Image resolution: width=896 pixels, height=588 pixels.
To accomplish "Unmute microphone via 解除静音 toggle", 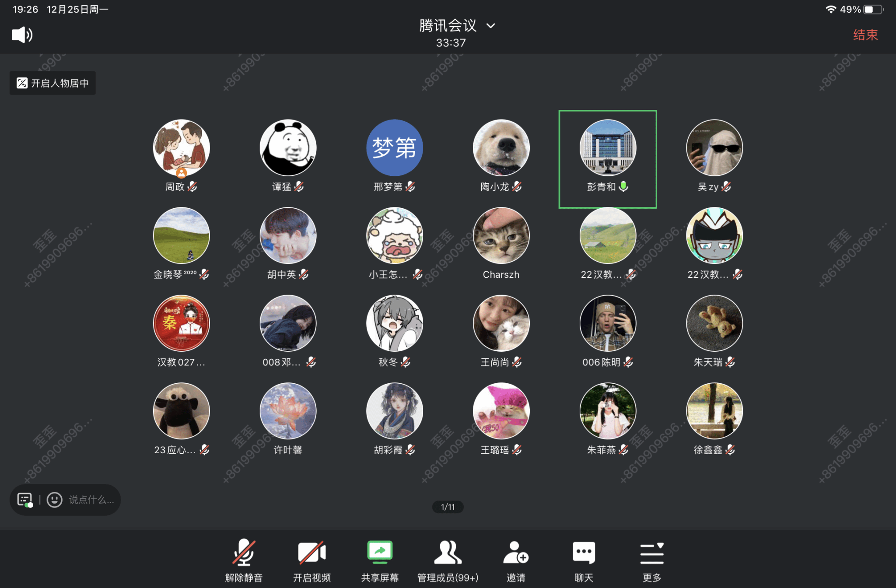I will coord(244,552).
